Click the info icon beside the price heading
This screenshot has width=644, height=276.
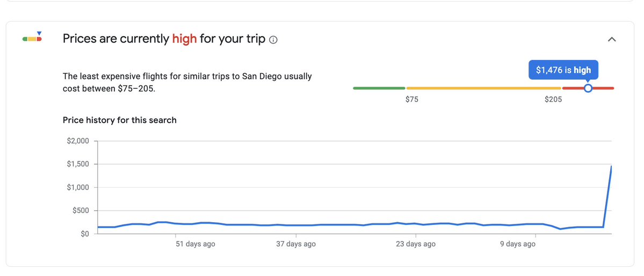(x=273, y=40)
